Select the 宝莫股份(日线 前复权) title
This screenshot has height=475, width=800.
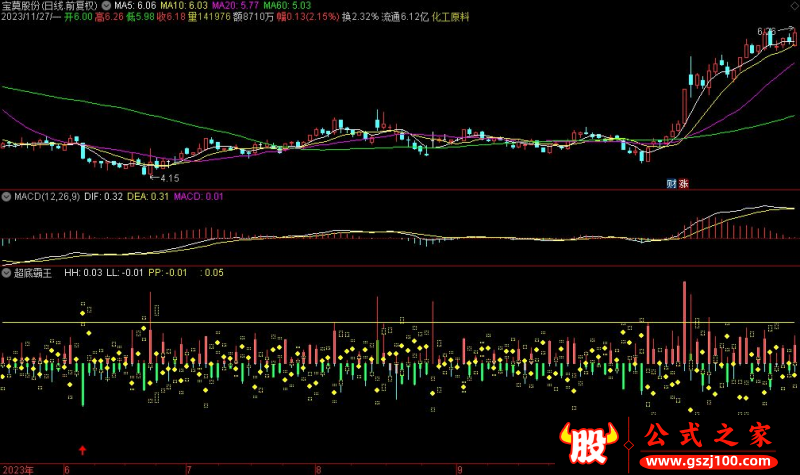pyautogui.click(x=50, y=6)
